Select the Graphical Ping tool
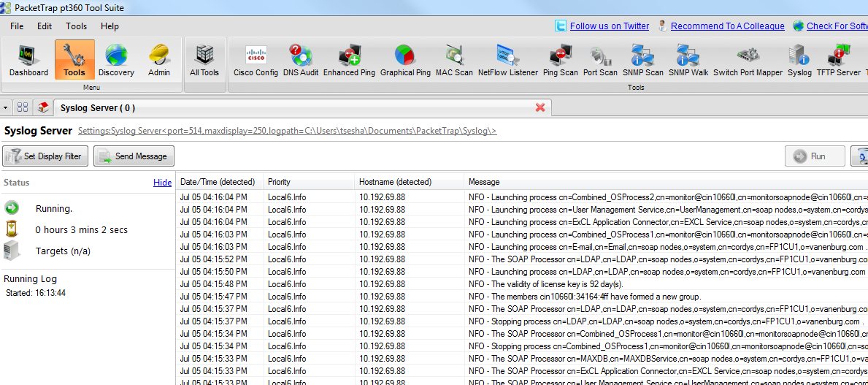The width and height of the screenshot is (868, 385). tap(405, 60)
